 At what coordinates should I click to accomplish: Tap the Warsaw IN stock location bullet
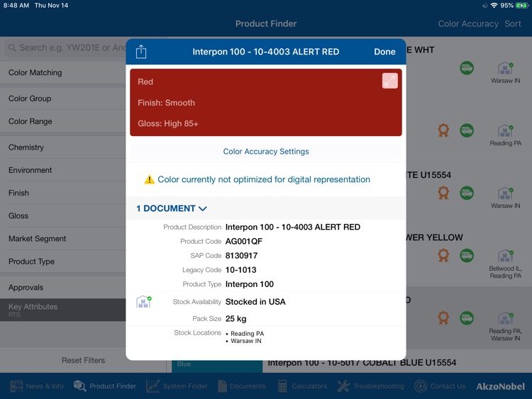[243, 341]
